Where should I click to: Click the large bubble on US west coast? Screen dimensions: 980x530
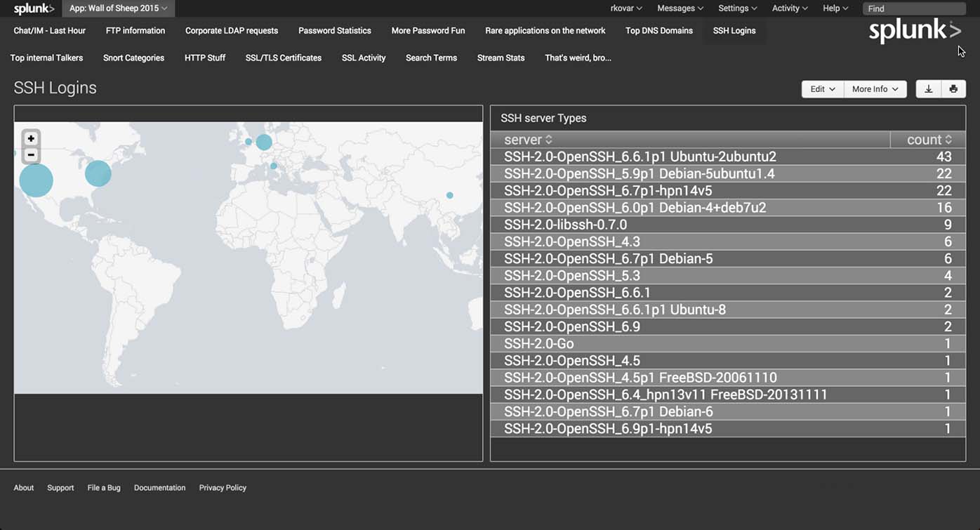pyautogui.click(x=36, y=180)
